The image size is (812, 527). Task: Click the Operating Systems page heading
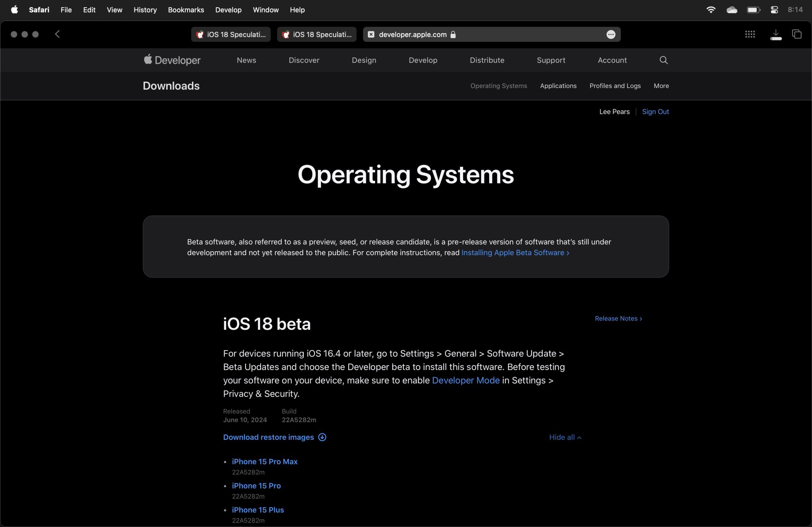(406, 175)
